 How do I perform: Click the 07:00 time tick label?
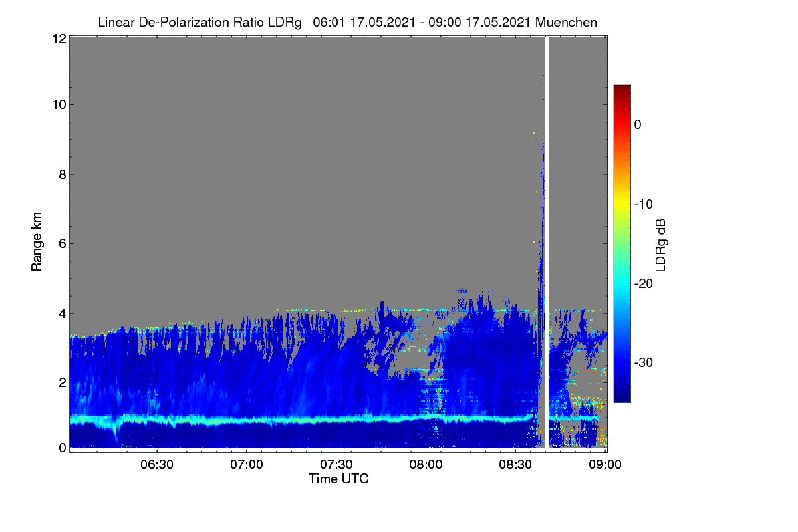(x=247, y=465)
